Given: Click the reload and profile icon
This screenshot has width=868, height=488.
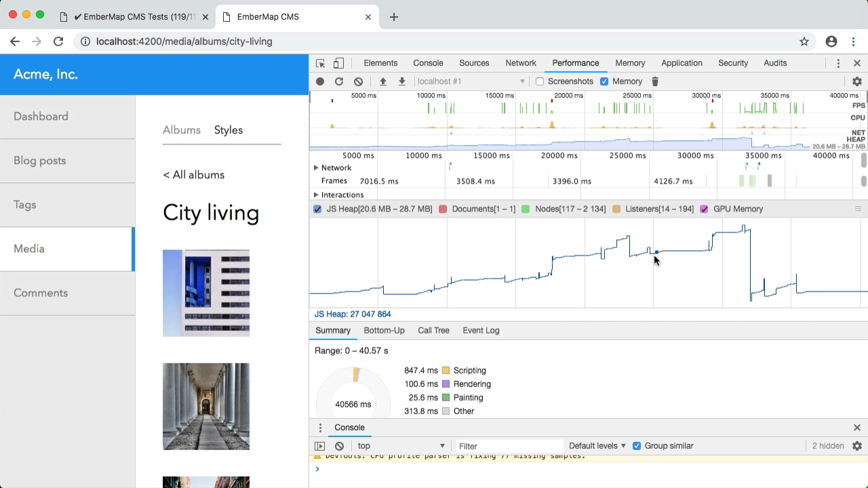Looking at the screenshot, I should 339,81.
